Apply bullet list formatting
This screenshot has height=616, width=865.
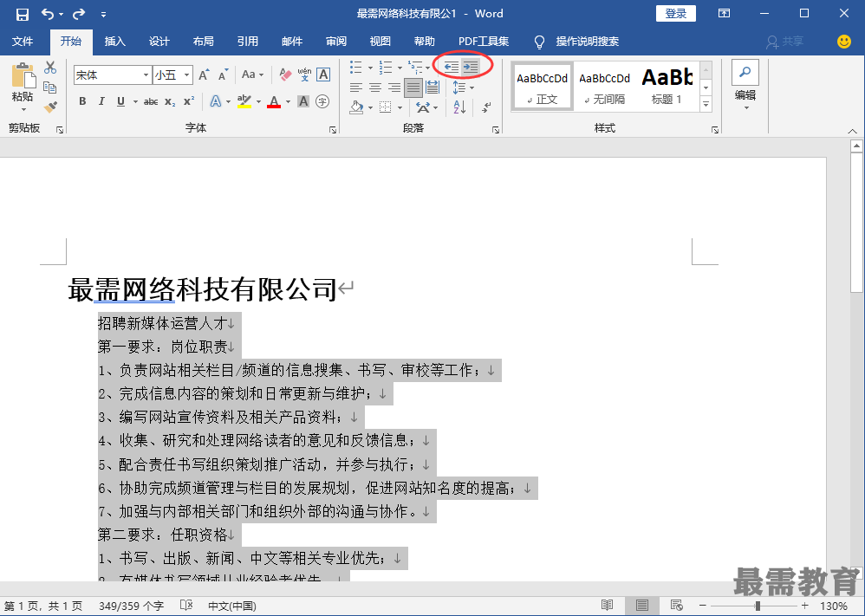(356, 68)
